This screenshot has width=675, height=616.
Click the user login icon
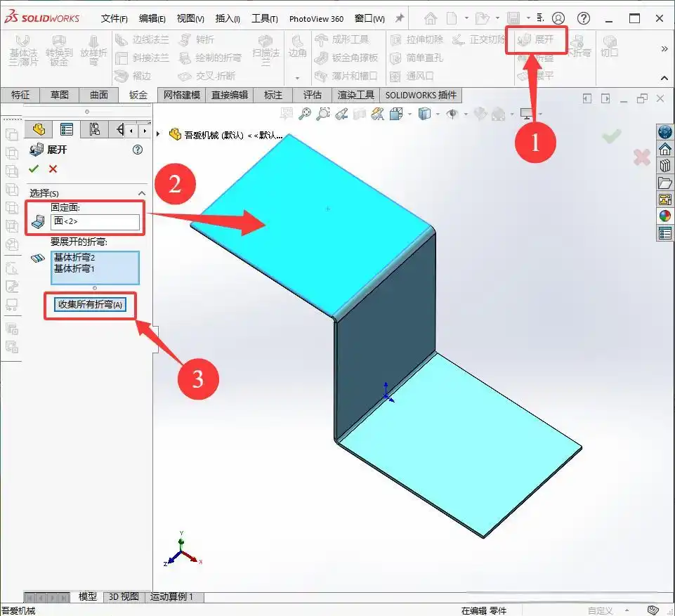tap(558, 18)
